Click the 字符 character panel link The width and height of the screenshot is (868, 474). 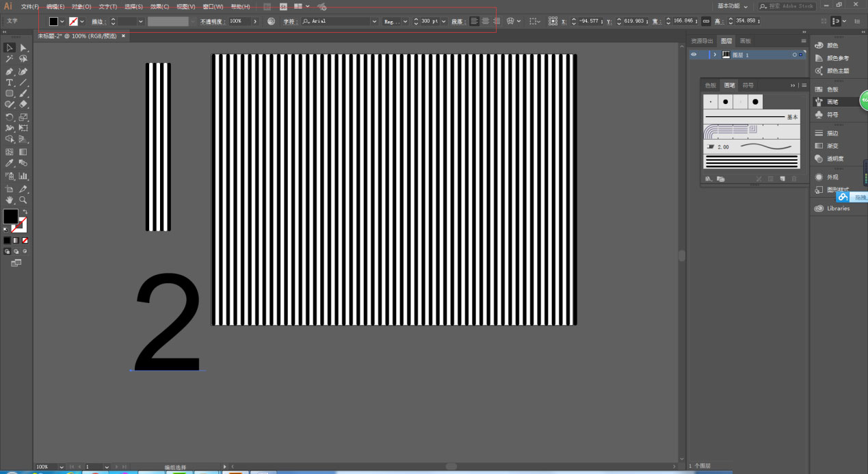289,21
